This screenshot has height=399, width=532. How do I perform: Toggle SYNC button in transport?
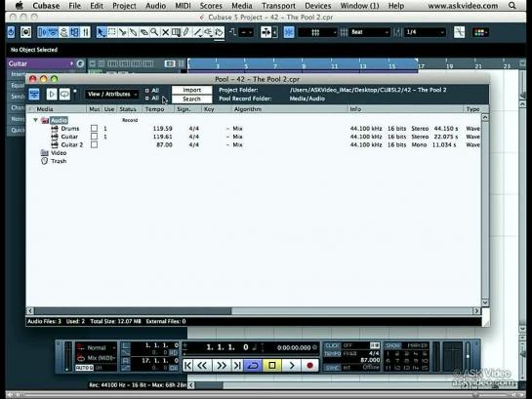pyautogui.click(x=332, y=368)
